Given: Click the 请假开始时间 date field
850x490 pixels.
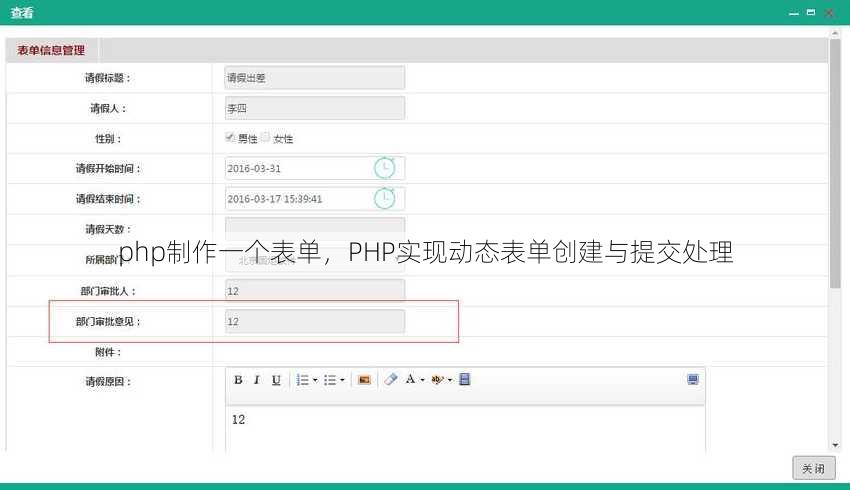Looking at the screenshot, I should 315,168.
